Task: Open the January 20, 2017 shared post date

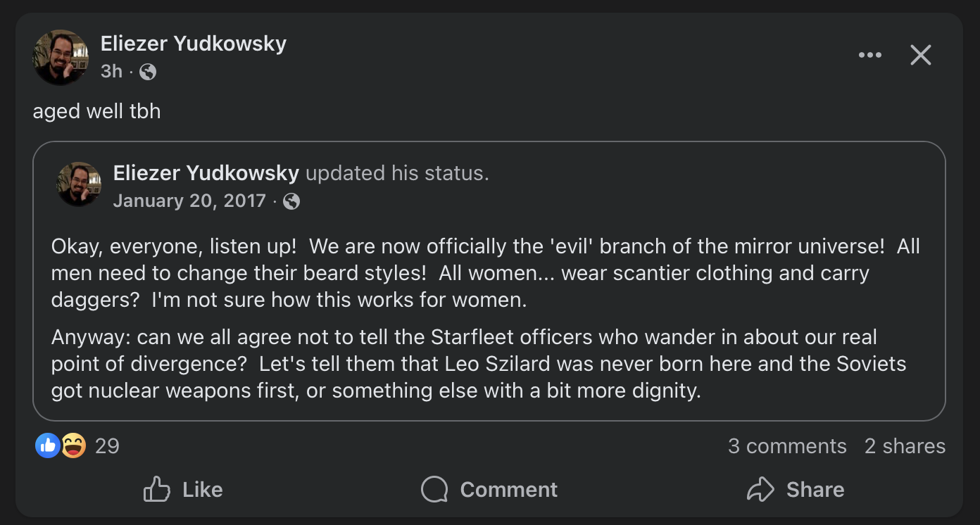Action: [189, 201]
